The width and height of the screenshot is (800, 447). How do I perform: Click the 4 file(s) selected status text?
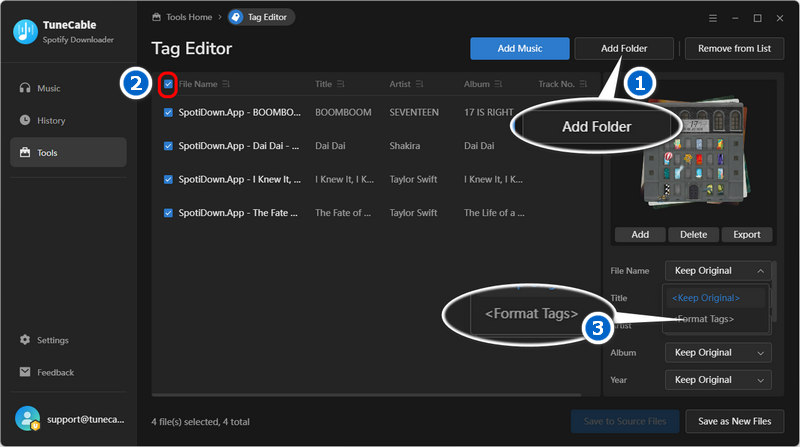(x=201, y=422)
